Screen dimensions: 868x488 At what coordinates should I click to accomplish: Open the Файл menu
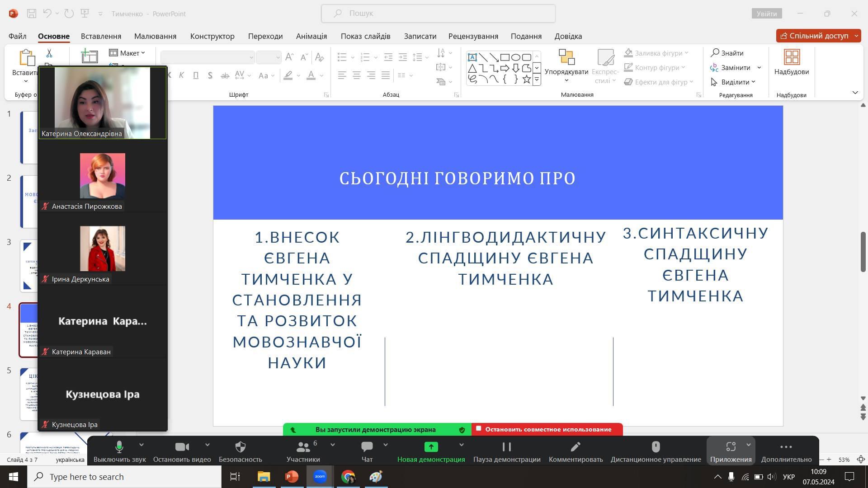(17, 36)
